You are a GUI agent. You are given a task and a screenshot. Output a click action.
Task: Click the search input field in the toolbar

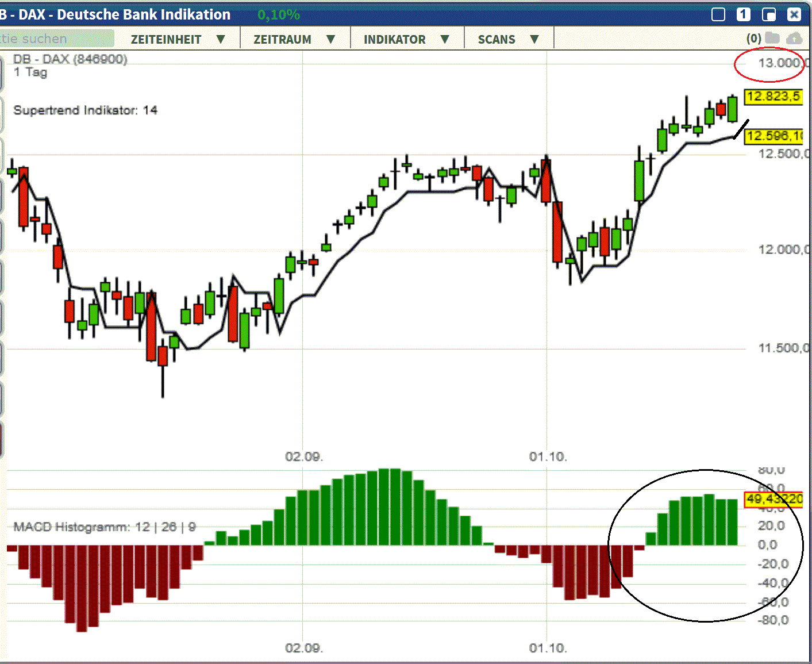56,39
